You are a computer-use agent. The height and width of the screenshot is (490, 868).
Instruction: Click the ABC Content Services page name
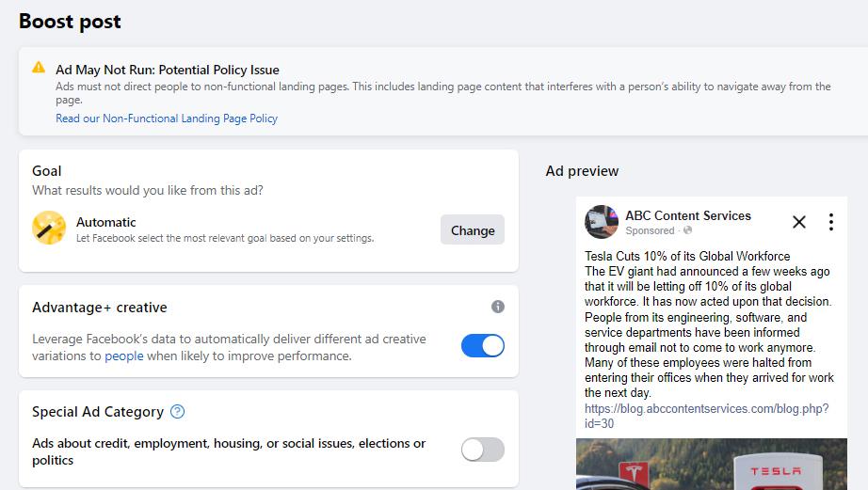688,215
